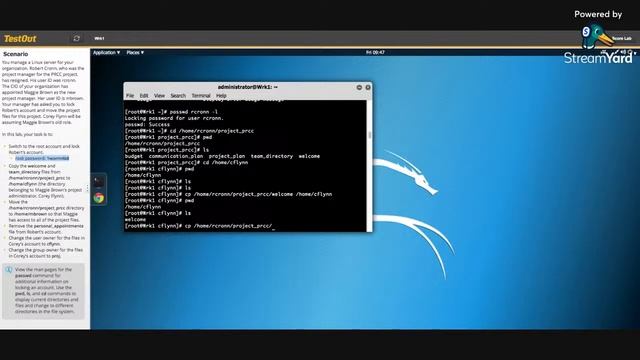Click the 'cp ...welcome /home/cflynn' command line
The height and width of the screenshot is (360, 640).
(228, 194)
